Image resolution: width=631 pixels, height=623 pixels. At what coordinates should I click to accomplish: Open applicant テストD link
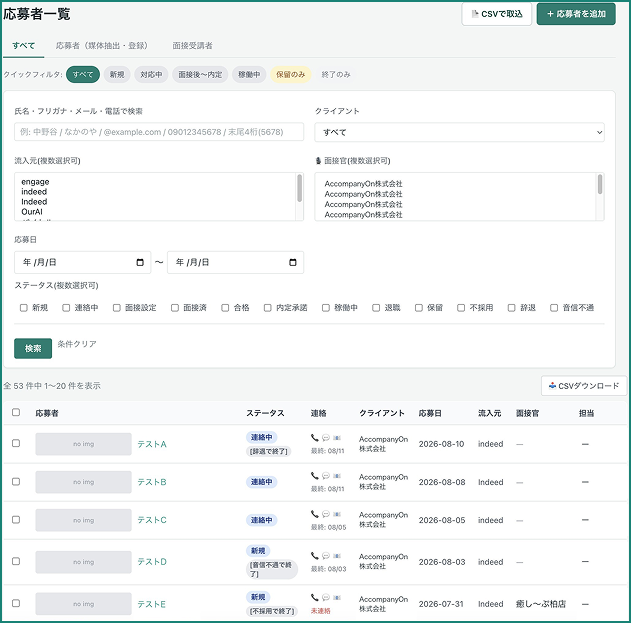(152, 561)
